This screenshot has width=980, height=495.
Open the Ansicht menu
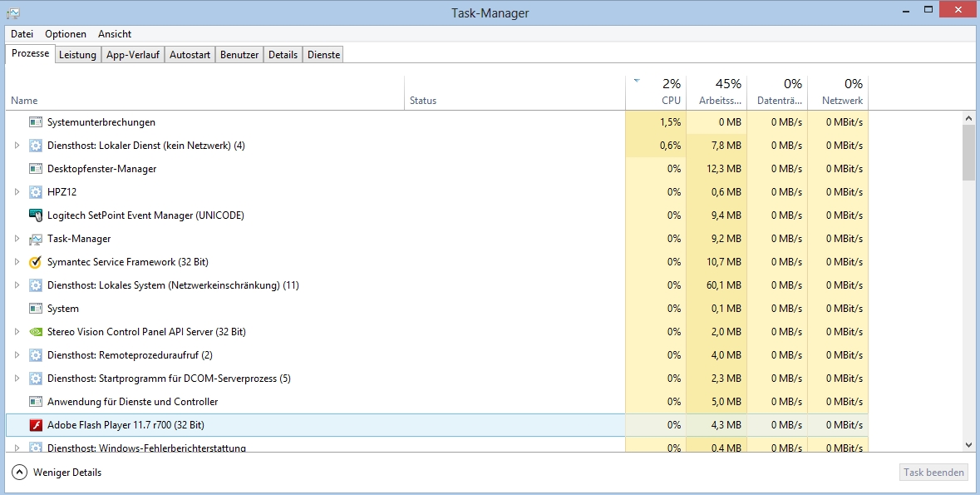click(x=115, y=34)
